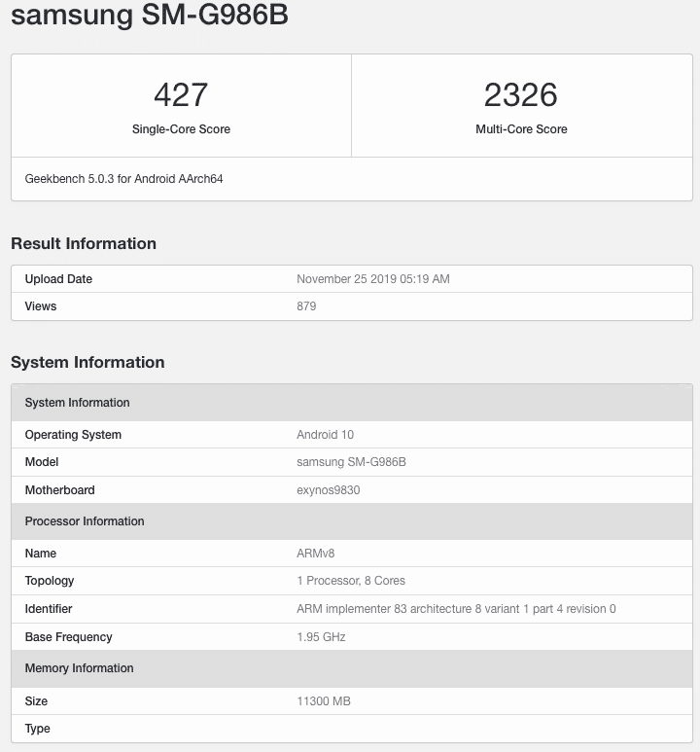
Task: Select the value 1 Processor, 8 Cores
Action: point(351,581)
